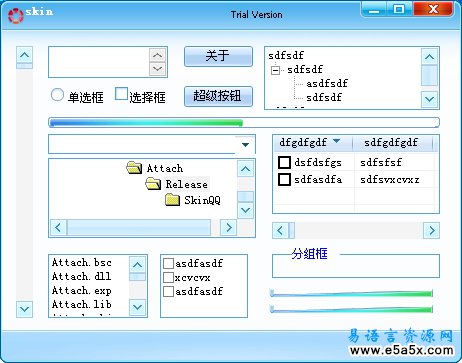Click tree view scroll down arrow
Viewport: 462px width, 363px height.
pos(429,99)
